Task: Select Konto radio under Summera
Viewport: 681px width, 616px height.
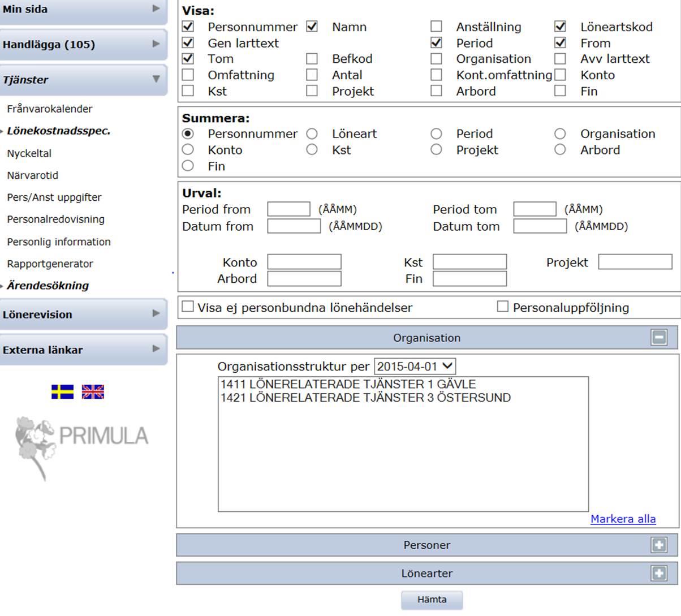Action: (x=188, y=149)
